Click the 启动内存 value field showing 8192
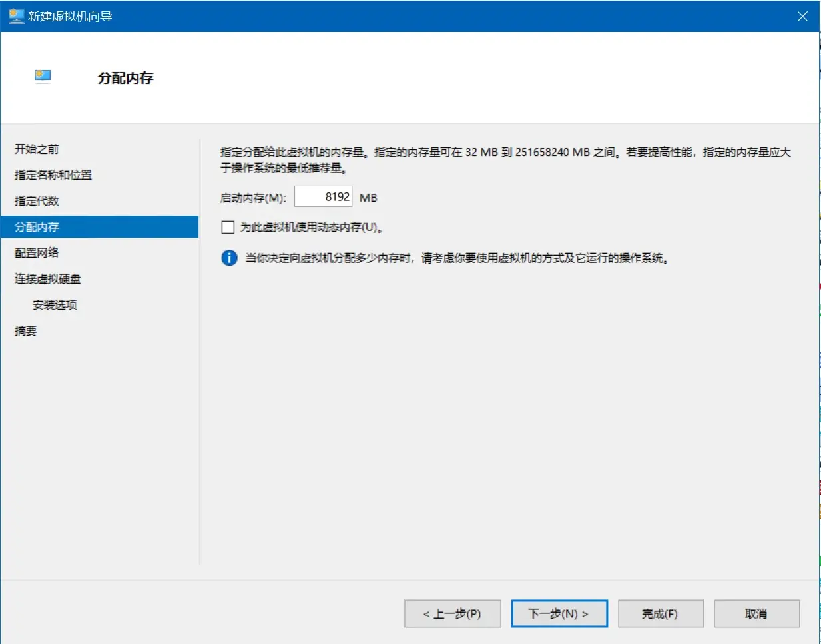The height and width of the screenshot is (644, 821). coord(323,197)
